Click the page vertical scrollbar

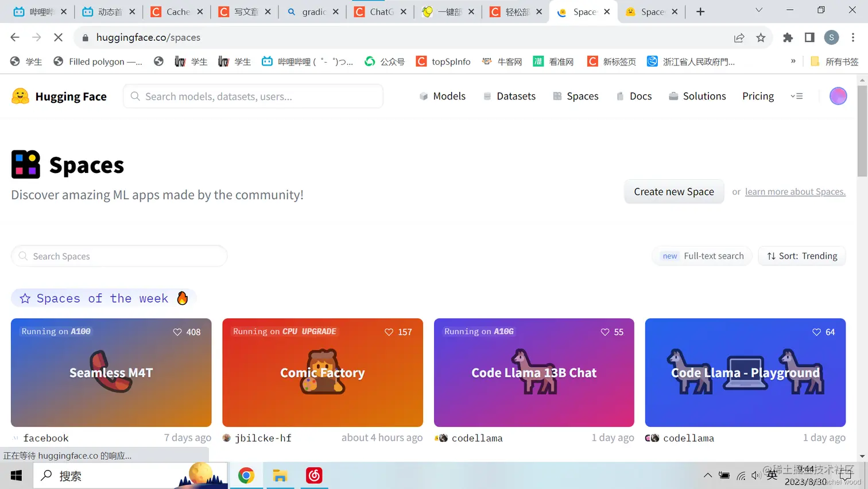[x=862, y=132]
